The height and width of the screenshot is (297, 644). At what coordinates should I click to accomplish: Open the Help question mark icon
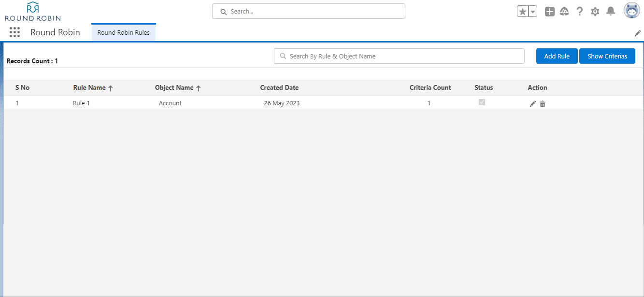580,12
